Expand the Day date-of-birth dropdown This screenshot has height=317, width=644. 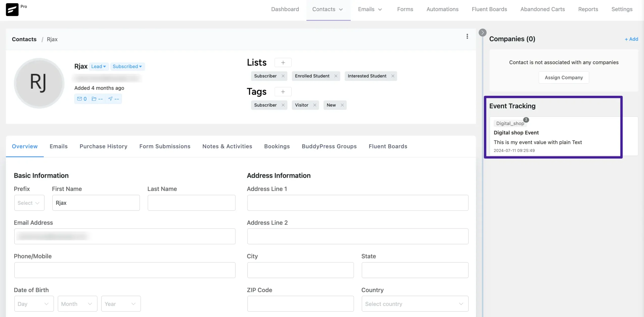point(34,303)
